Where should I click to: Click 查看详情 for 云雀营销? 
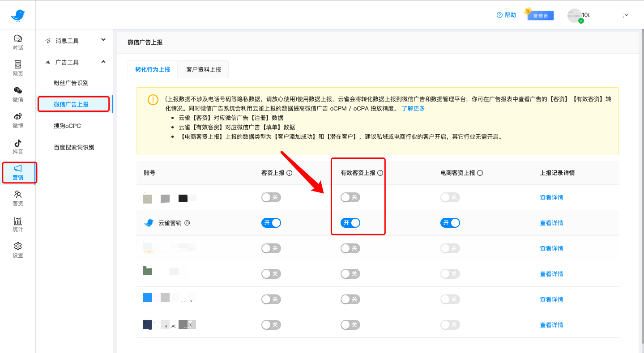[x=551, y=223]
